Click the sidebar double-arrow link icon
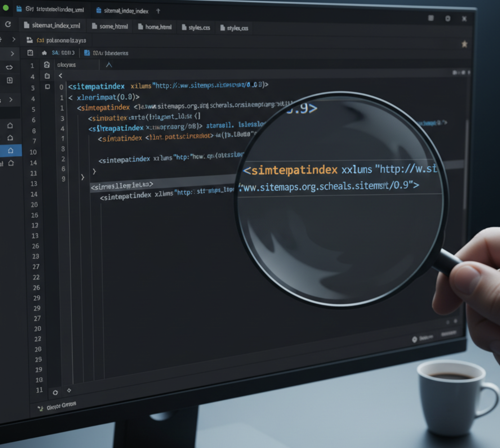 click(x=9, y=67)
